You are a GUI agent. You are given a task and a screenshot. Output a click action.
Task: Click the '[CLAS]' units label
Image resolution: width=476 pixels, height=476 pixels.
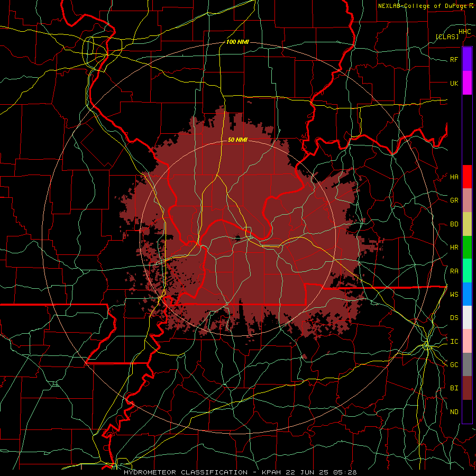(x=447, y=36)
